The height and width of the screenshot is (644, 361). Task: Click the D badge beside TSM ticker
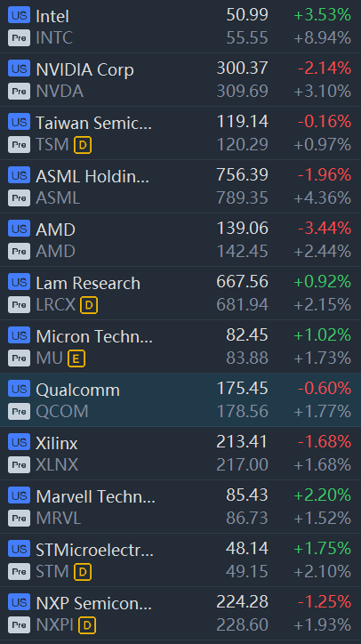click(83, 145)
